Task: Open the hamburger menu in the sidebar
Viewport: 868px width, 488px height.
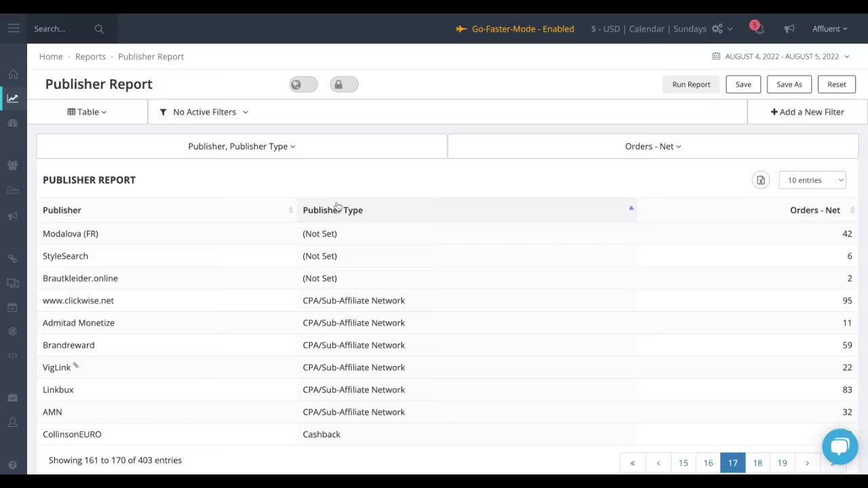Action: [x=14, y=28]
